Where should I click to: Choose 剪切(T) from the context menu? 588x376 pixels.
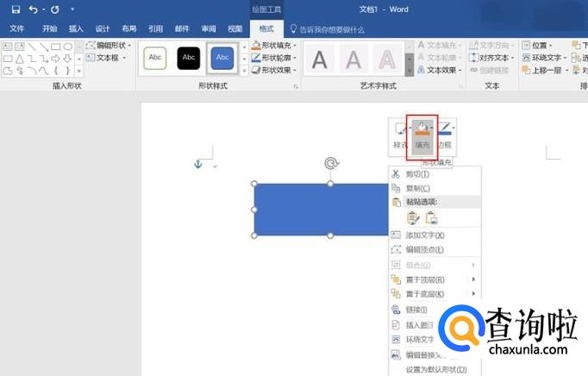(x=435, y=174)
